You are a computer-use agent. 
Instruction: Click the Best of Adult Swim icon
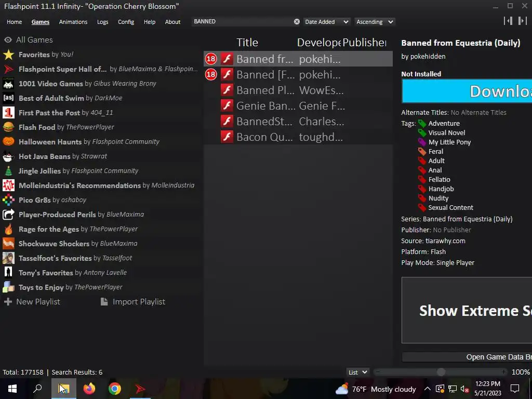coord(8,98)
